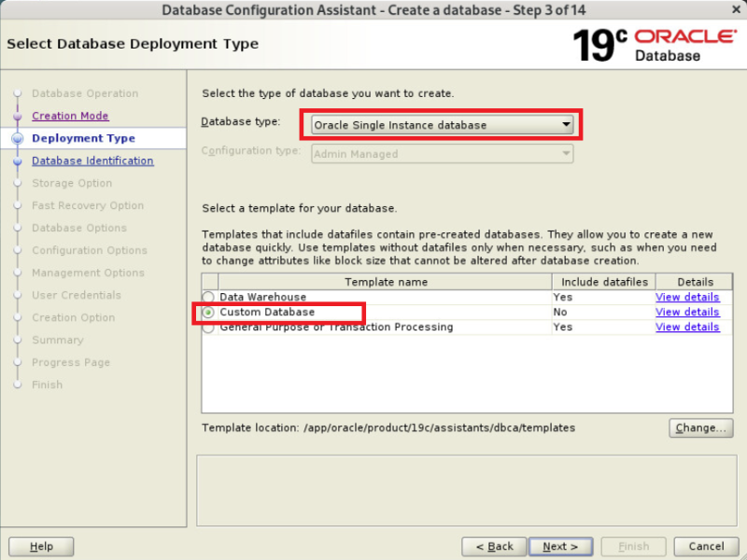Click the Finish step label in the sidebar
The height and width of the screenshot is (560, 747).
pos(48,385)
